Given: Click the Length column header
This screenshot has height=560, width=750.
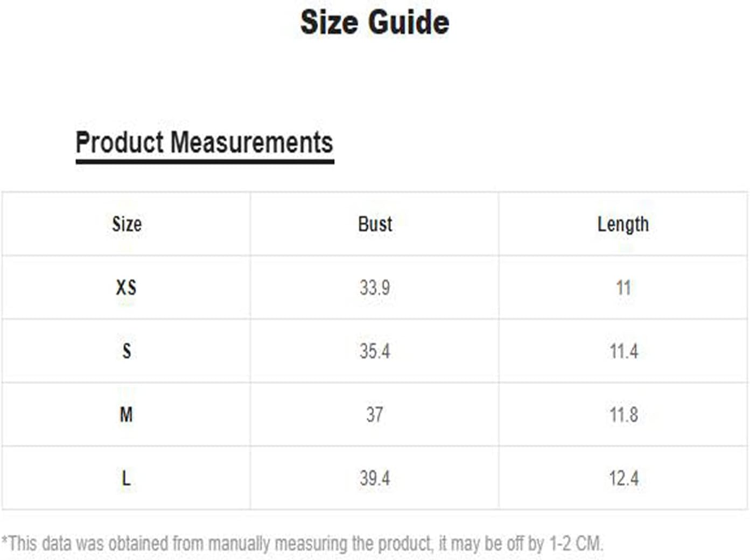Looking at the screenshot, I should pos(623,224).
